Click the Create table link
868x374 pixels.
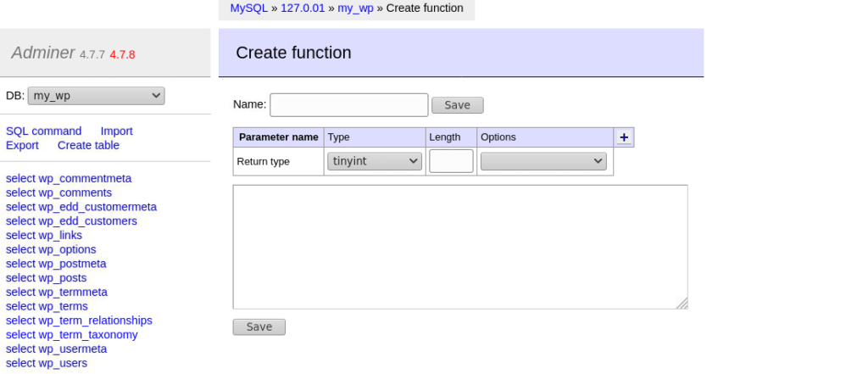pos(88,145)
